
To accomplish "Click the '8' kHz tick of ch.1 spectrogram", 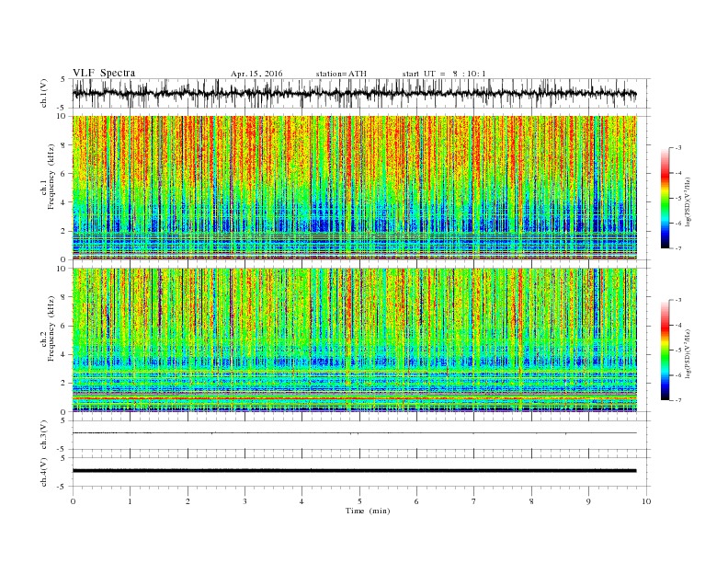I will click(x=64, y=145).
